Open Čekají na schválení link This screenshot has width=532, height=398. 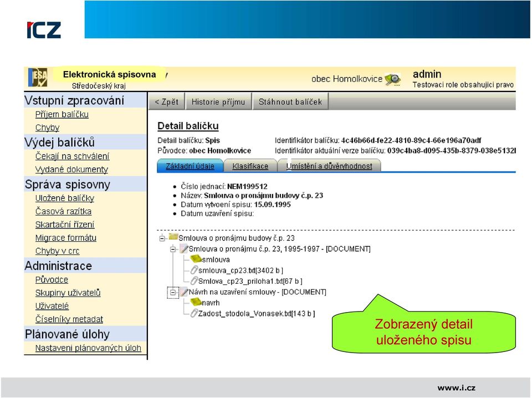point(72,156)
